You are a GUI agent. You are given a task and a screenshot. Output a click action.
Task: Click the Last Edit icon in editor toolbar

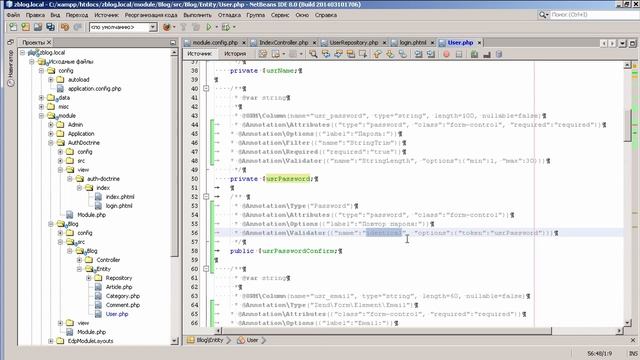pyautogui.click(x=263, y=54)
